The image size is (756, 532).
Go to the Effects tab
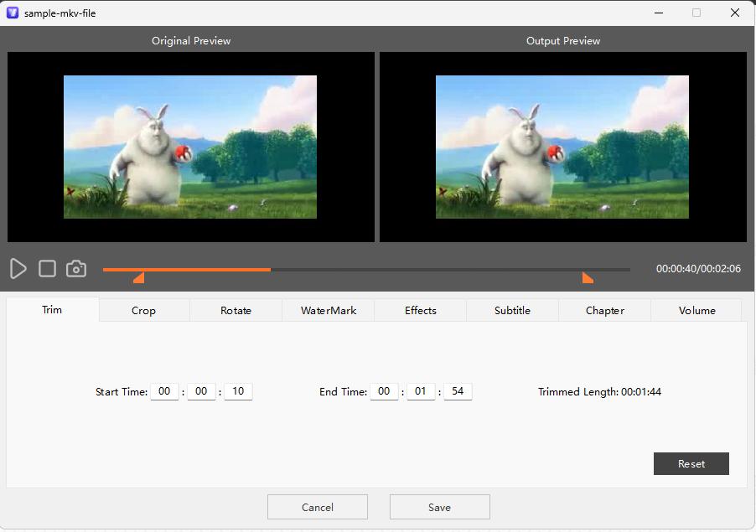click(420, 310)
